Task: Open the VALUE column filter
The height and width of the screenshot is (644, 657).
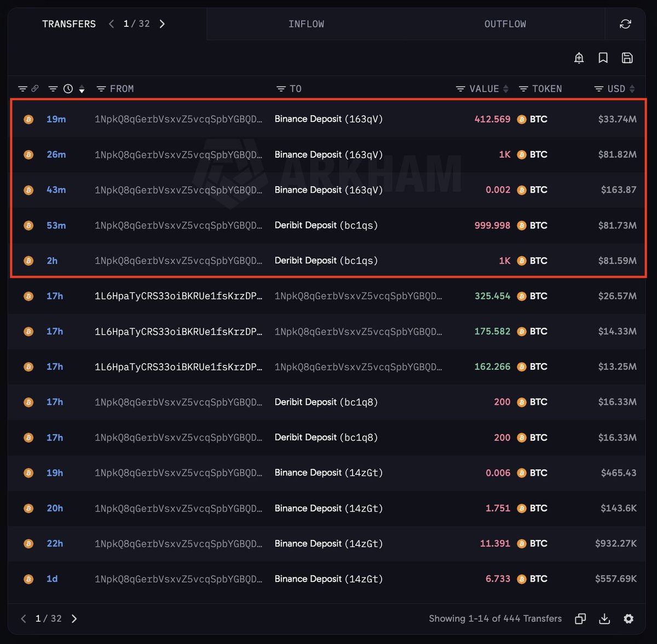Action: pos(460,89)
